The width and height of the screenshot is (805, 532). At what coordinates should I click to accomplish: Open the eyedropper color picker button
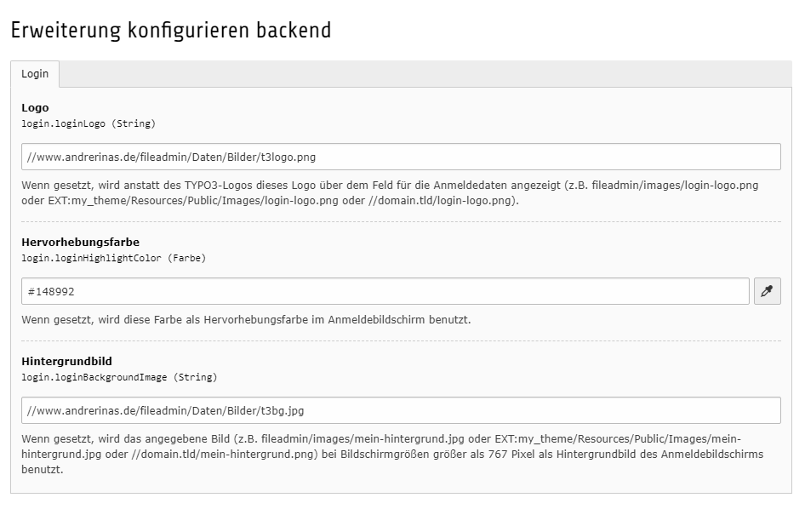click(x=767, y=291)
